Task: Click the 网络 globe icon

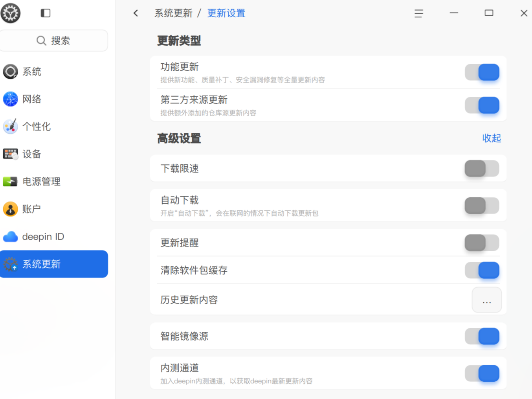Action: 10,99
